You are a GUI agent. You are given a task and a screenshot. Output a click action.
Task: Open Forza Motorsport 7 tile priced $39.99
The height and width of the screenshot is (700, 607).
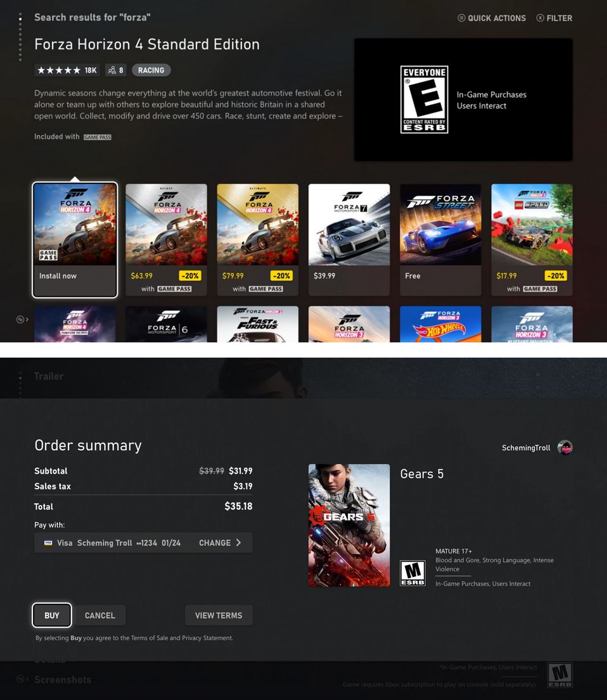tap(349, 240)
